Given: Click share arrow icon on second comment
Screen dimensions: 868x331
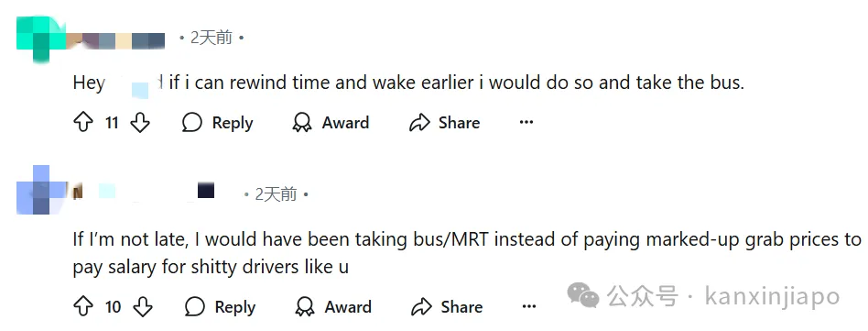Looking at the screenshot, I should coord(422,306).
